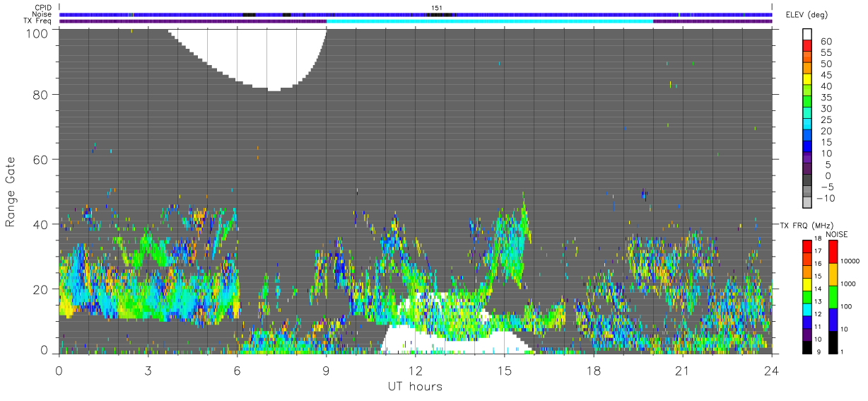Click the '40' tick on Range Gate axis
This screenshot has width=868, height=401.
[x=41, y=224]
